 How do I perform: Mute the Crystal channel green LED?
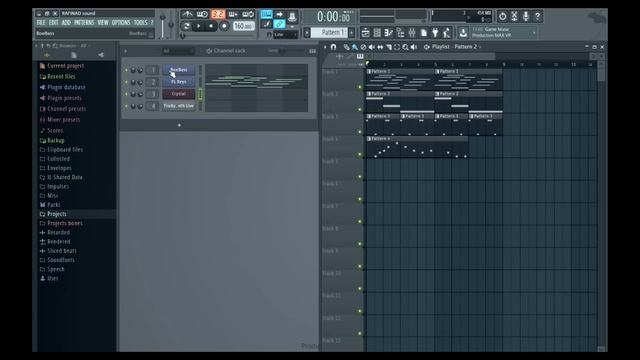tap(126, 94)
